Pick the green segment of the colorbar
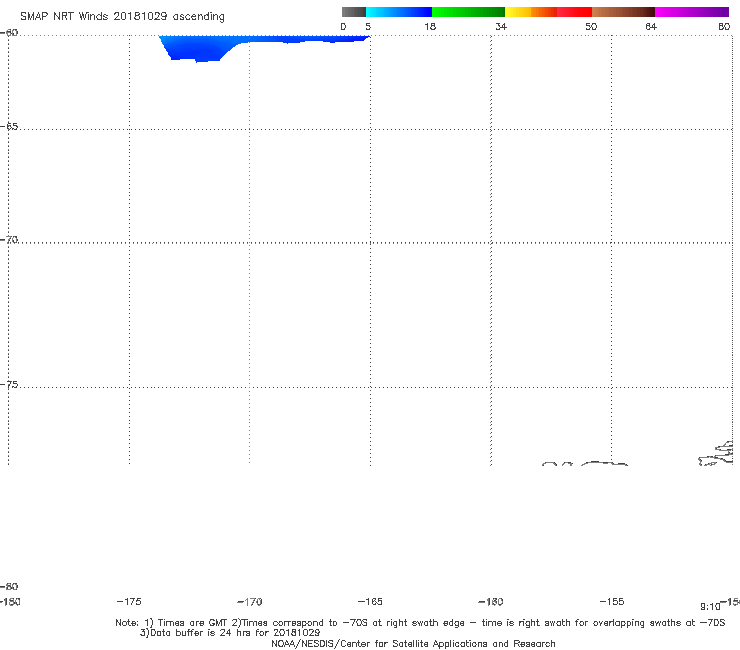The height and width of the screenshot is (650, 740). pyautogui.click(x=468, y=12)
